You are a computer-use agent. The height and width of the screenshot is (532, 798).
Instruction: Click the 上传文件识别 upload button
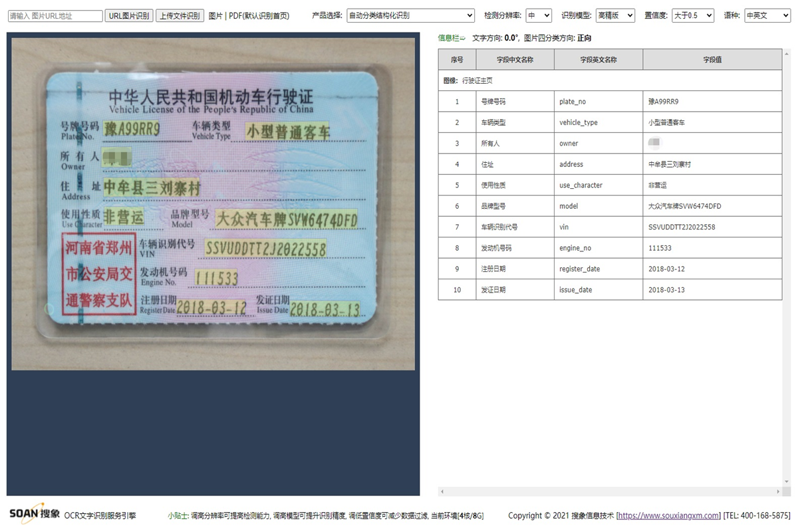tap(180, 16)
